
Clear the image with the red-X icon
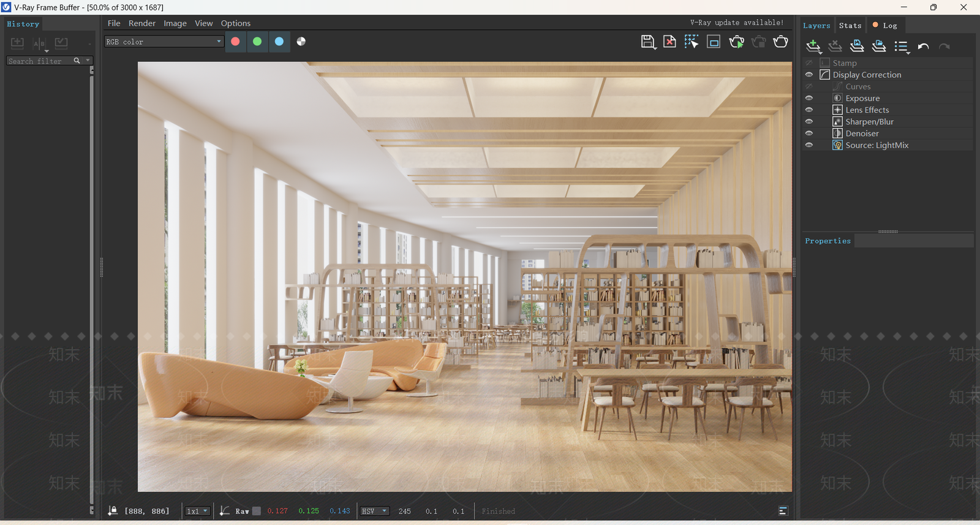(669, 42)
